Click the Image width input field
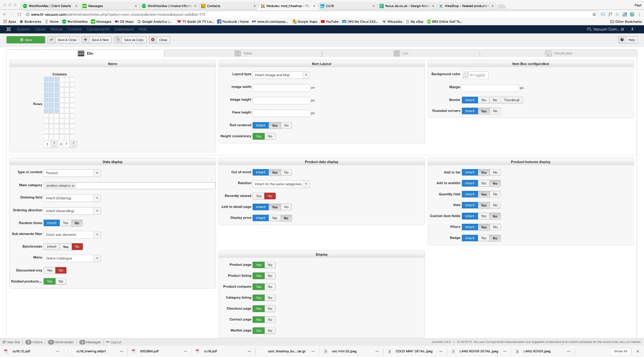Image resolution: width=644 pixels, height=357 pixels. 281,88
